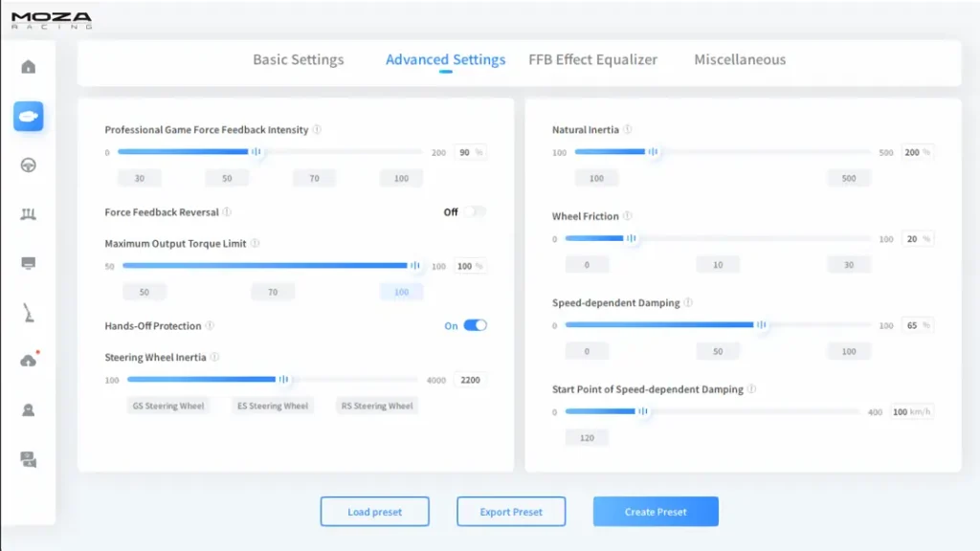This screenshot has width=980, height=551.
Task: Select the dashboard/display sidebar icon
Action: [28, 261]
